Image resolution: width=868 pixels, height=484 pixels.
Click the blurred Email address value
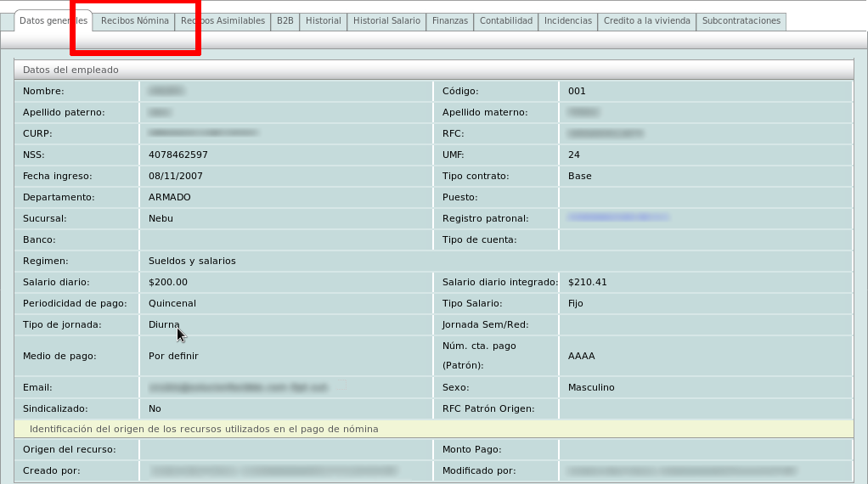tap(238, 387)
